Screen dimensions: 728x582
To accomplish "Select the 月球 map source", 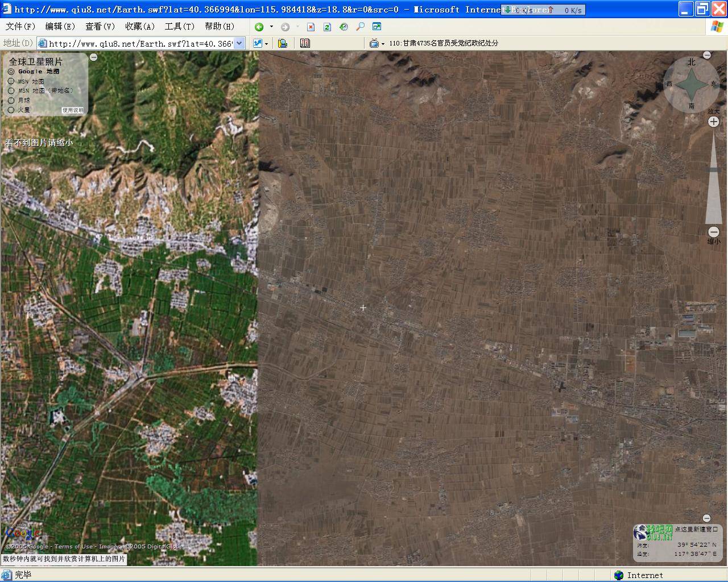I will tap(11, 101).
